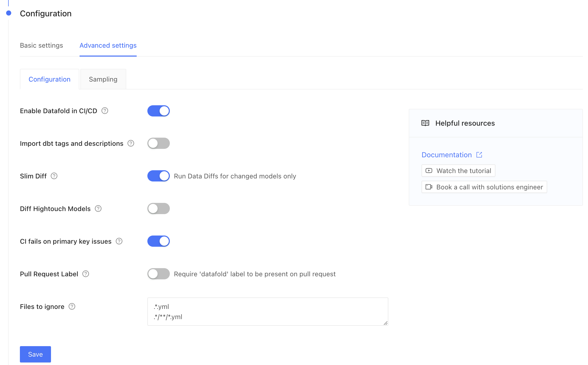
Task: Click the 'Files to ignore' label text
Action: click(x=42, y=307)
